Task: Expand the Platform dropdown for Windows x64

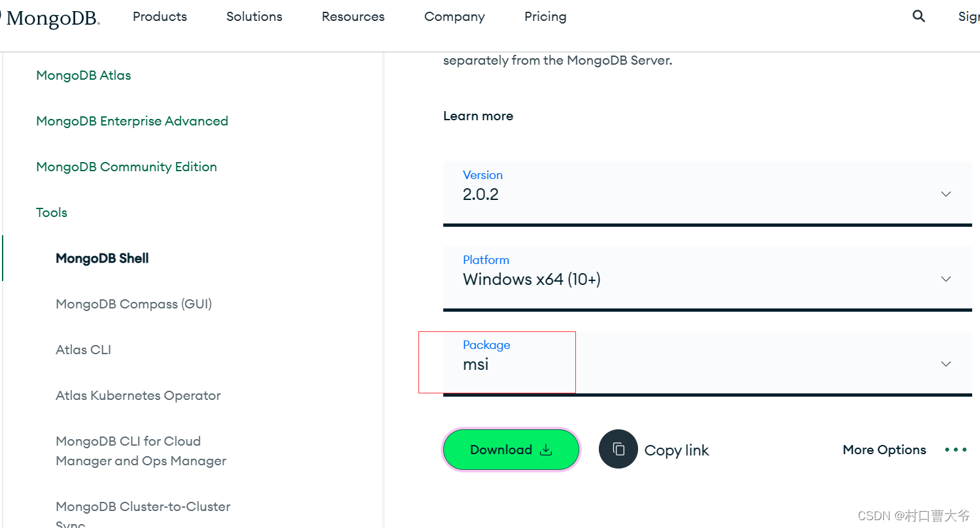Action: coord(945,279)
